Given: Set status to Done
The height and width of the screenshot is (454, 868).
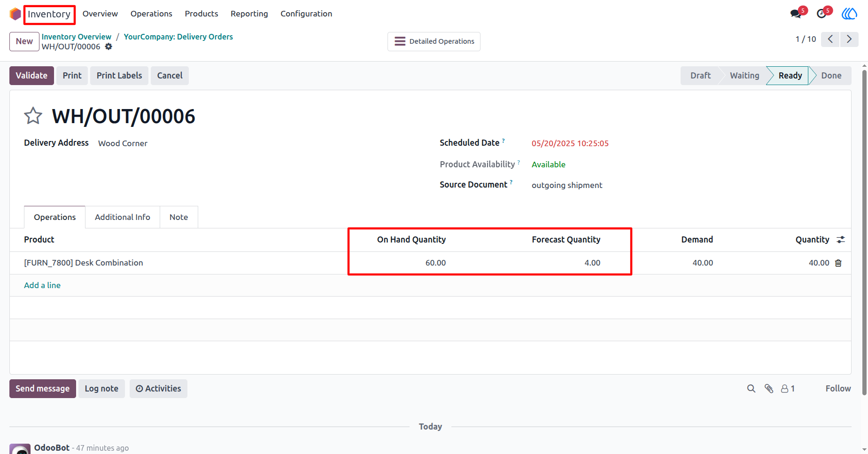Looking at the screenshot, I should 831,76.
